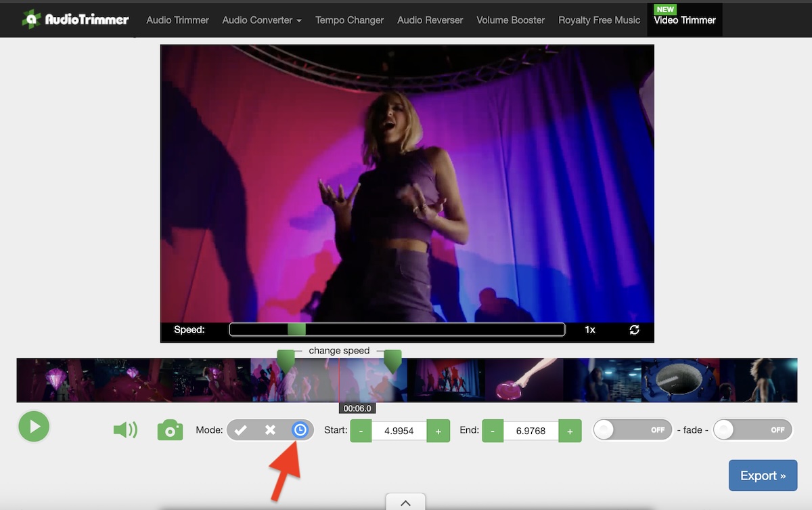Enable the fade-in toggle switch
The width and height of the screenshot is (812, 510).
[632, 429]
